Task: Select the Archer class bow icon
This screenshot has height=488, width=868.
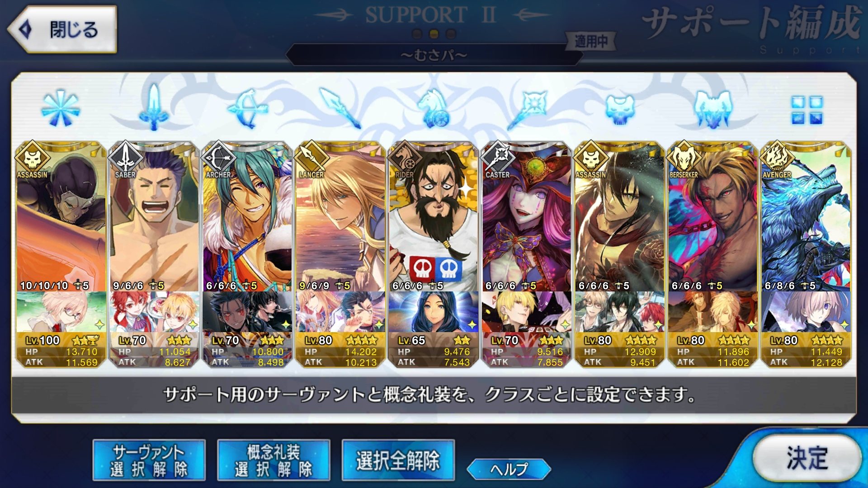Action: [x=247, y=108]
